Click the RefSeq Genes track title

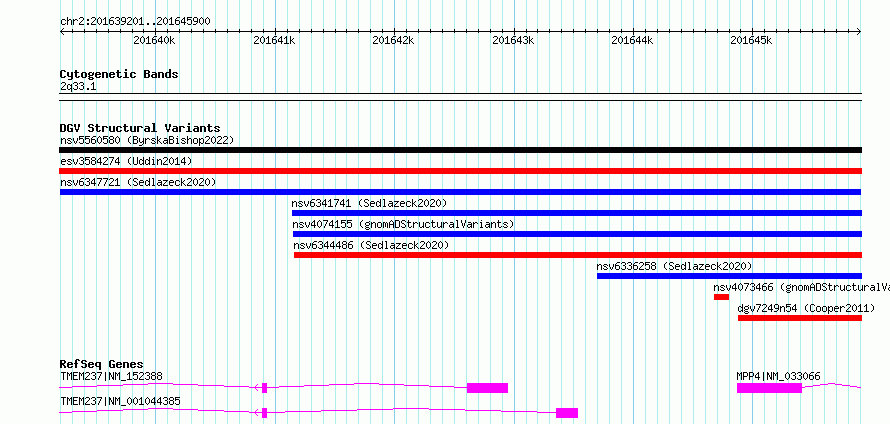[x=102, y=364]
